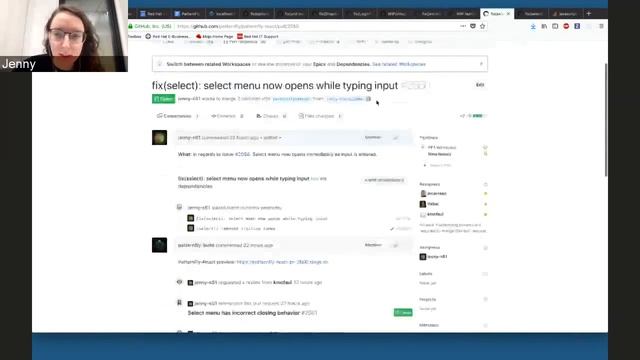Click See related Workspaces link
This screenshot has width=640, height=360.
399,64
